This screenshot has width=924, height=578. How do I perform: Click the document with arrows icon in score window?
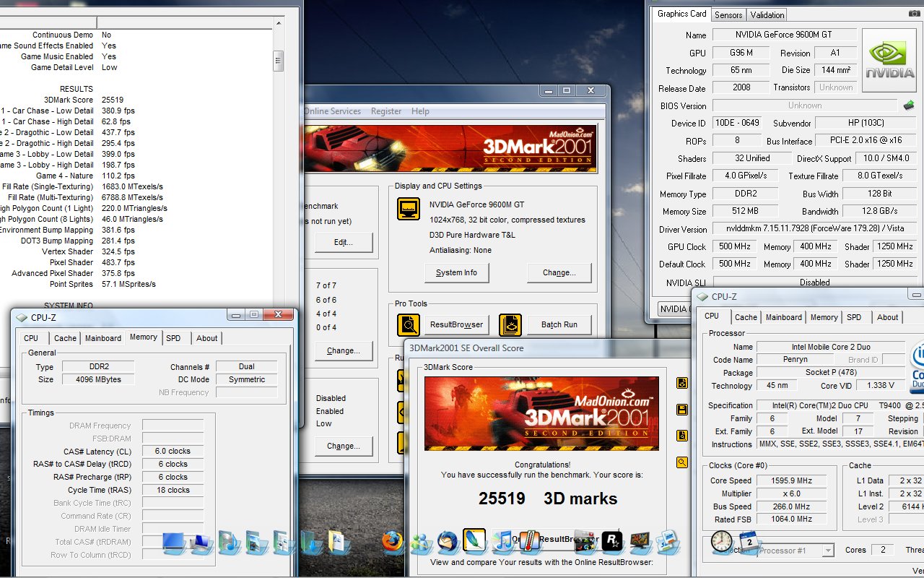click(681, 383)
